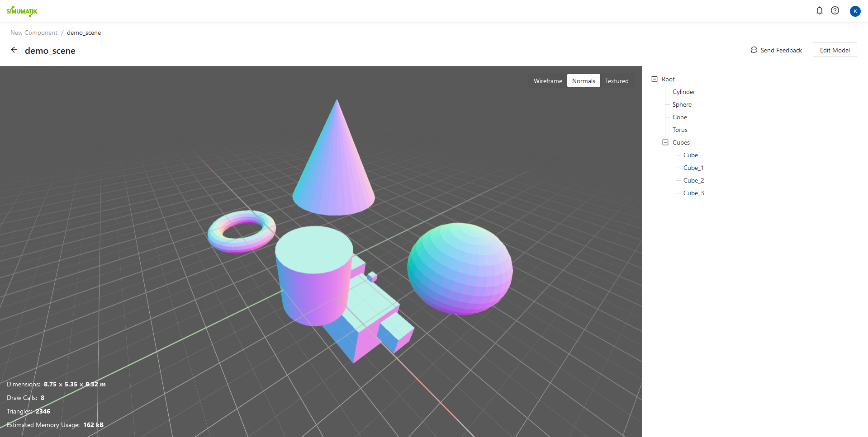Open the help menu

835,10
